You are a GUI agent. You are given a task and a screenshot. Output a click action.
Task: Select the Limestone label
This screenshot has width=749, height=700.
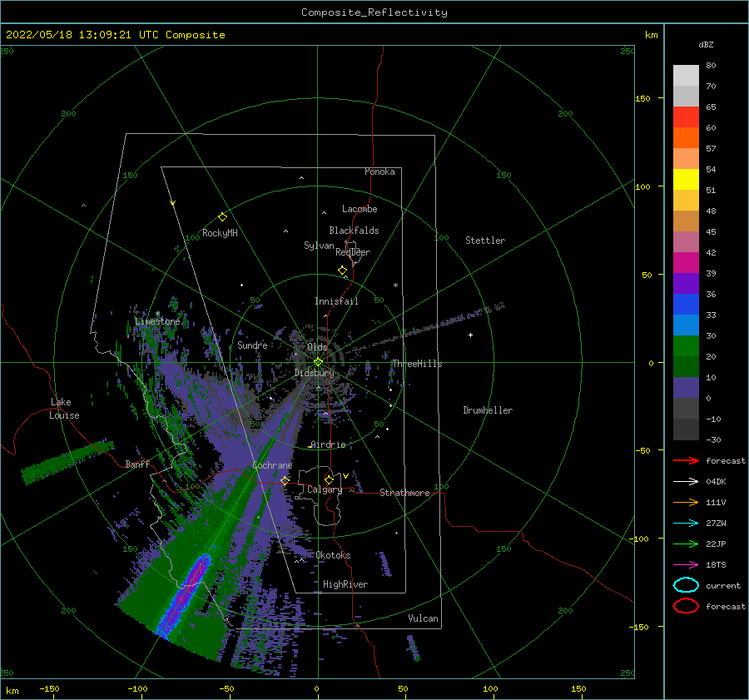[x=157, y=321]
